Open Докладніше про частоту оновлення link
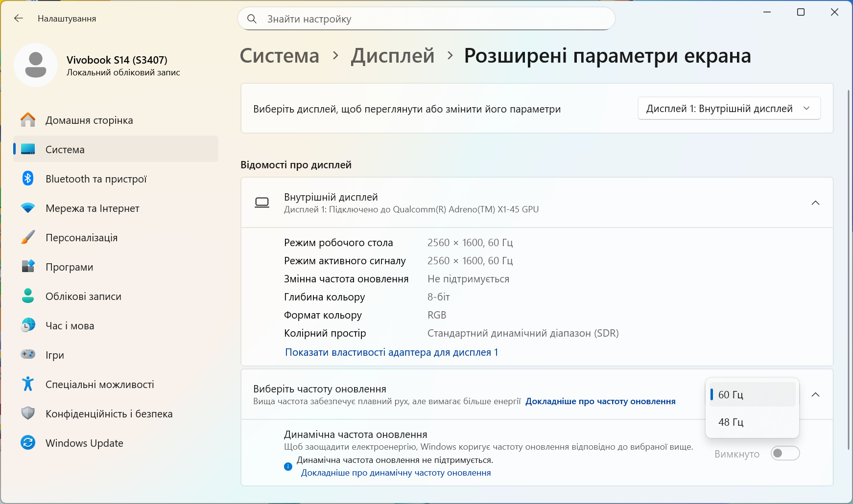The height and width of the screenshot is (504, 853). pyautogui.click(x=600, y=401)
